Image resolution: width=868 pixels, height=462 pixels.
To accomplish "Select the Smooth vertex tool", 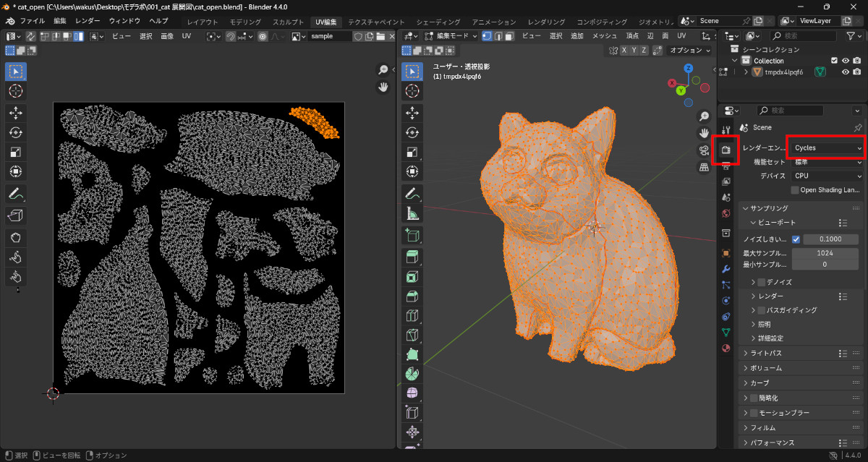I will (x=412, y=394).
